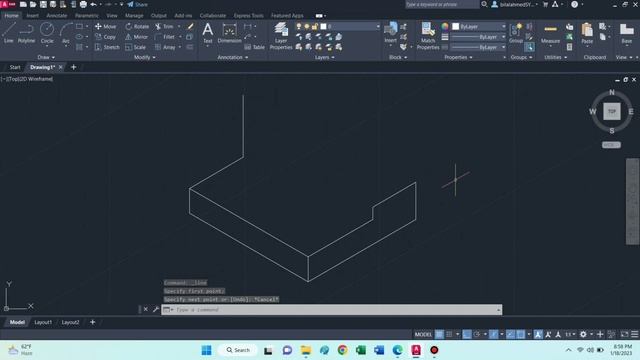Open the Layout1 tab
The image size is (640, 360).
click(43, 322)
